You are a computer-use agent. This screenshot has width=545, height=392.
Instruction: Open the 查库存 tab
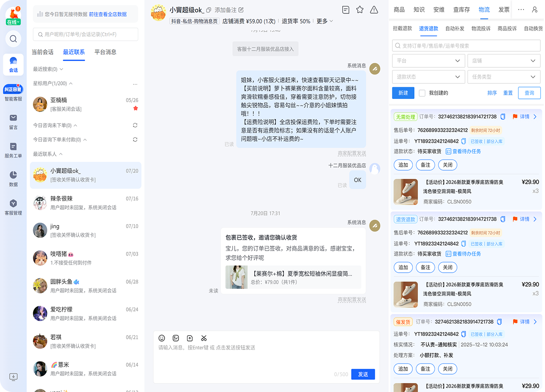(461, 9)
